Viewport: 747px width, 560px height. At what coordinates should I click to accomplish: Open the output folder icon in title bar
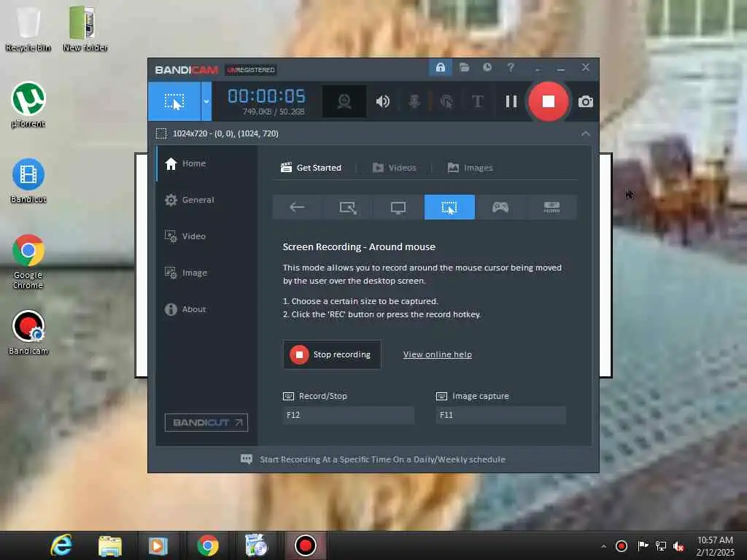pos(464,68)
